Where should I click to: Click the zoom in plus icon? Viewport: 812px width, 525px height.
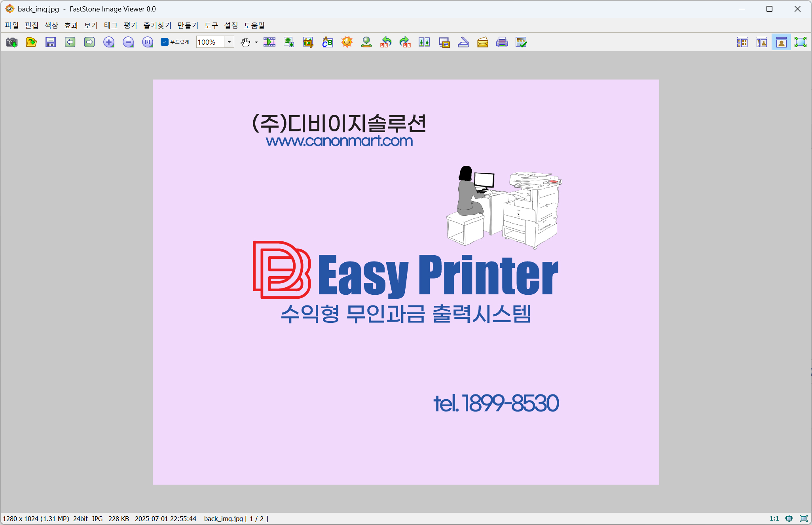tap(109, 42)
